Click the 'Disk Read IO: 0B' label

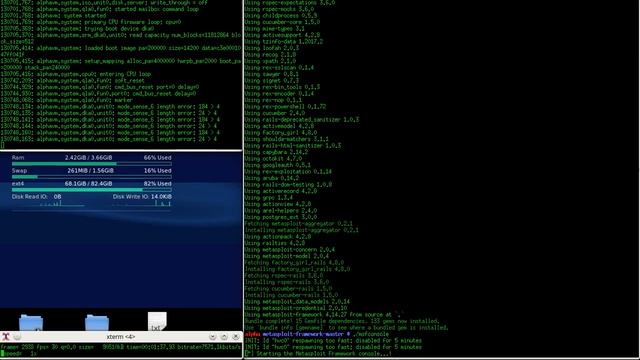click(x=37, y=197)
